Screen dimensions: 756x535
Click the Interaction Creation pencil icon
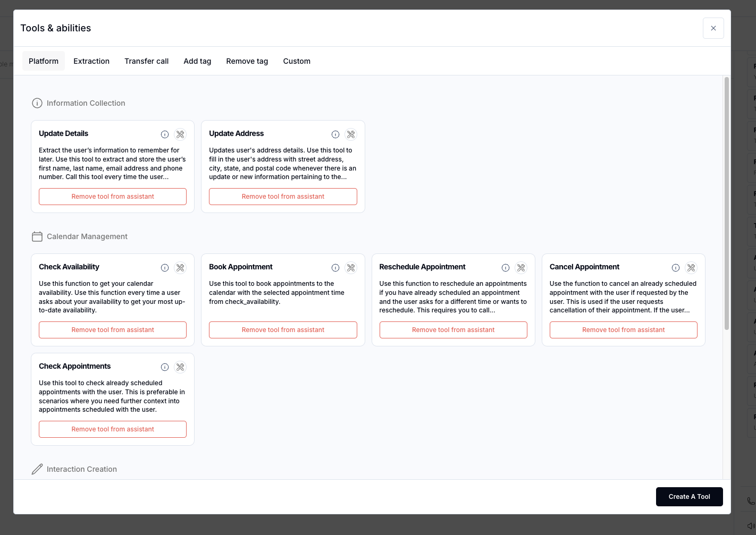click(37, 469)
